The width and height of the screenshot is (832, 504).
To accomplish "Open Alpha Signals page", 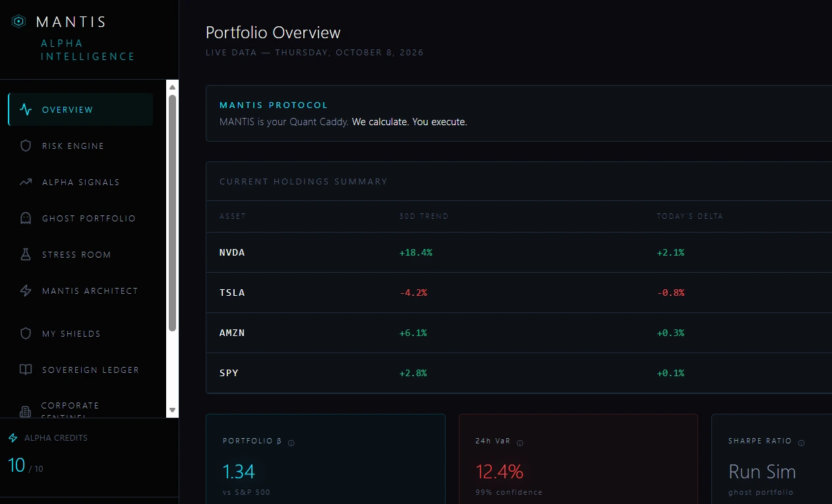I will [80, 182].
